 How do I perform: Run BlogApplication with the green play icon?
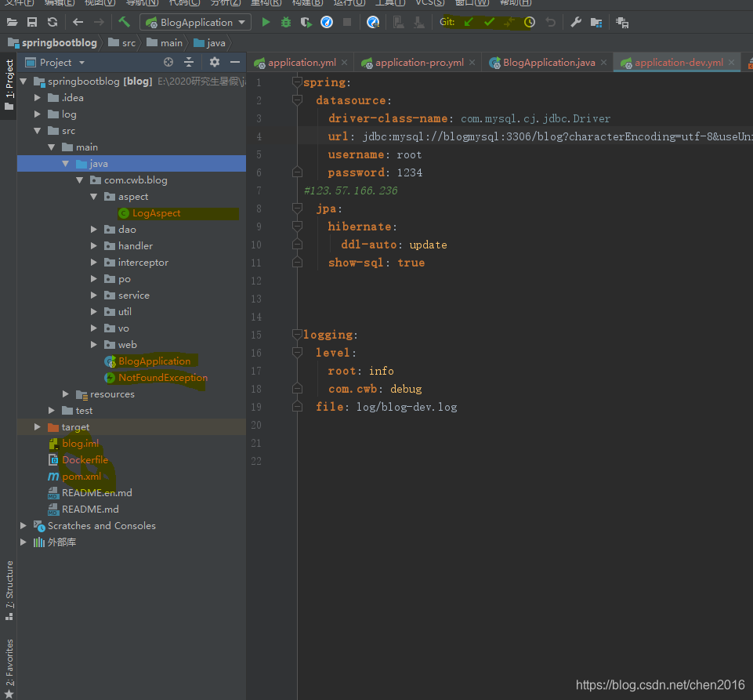pyautogui.click(x=266, y=22)
